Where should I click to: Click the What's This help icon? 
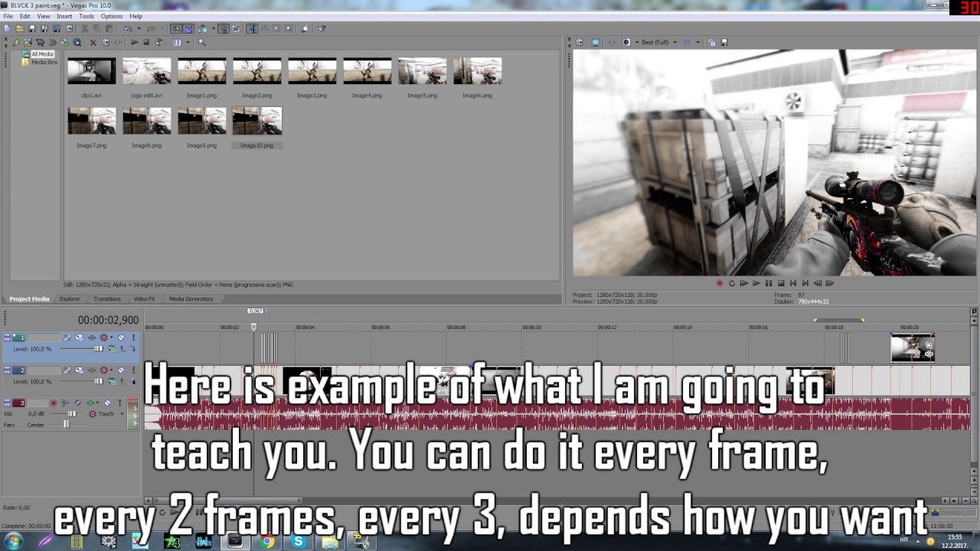coord(322,28)
